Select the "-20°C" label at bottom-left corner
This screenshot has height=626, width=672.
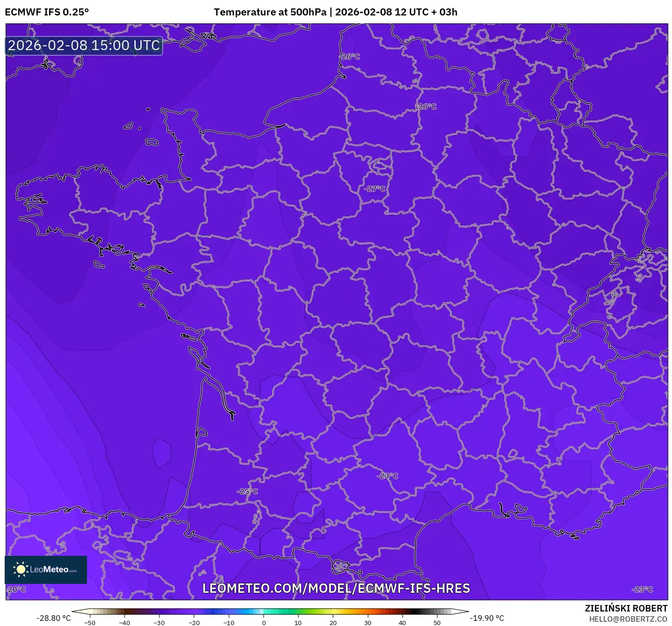(15, 590)
